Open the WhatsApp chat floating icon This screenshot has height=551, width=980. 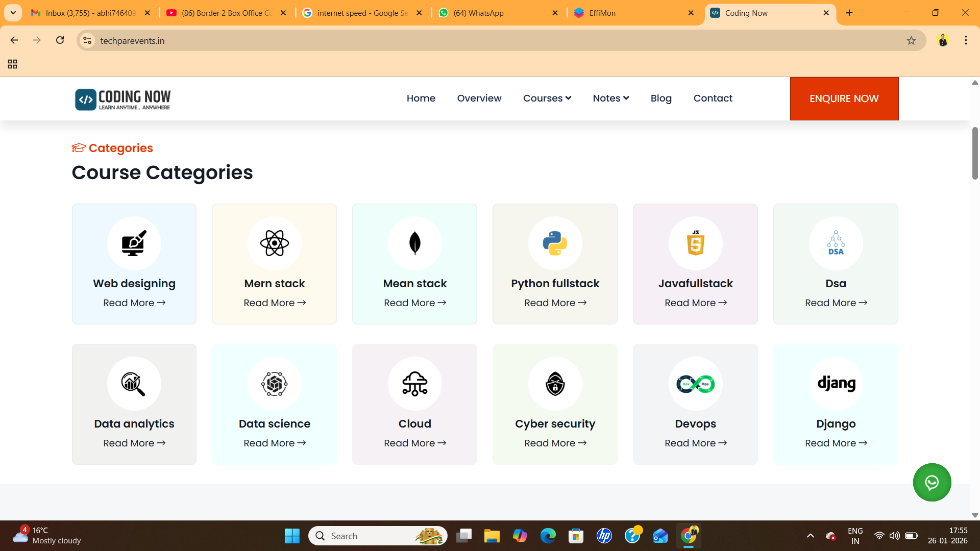(x=932, y=482)
